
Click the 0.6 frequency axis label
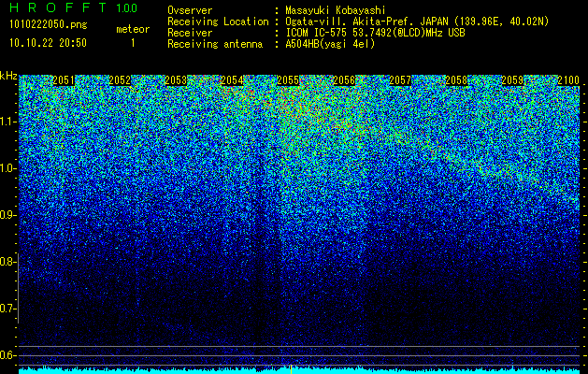(x=7, y=355)
